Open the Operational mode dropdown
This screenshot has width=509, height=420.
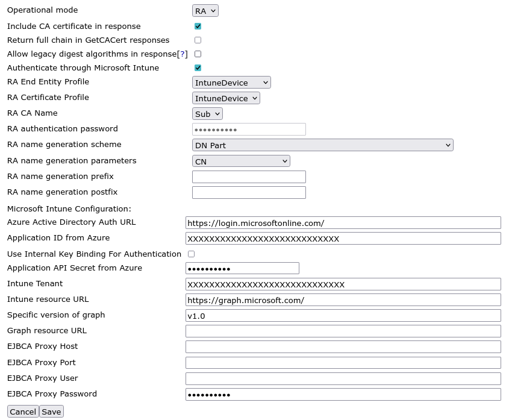coord(205,10)
